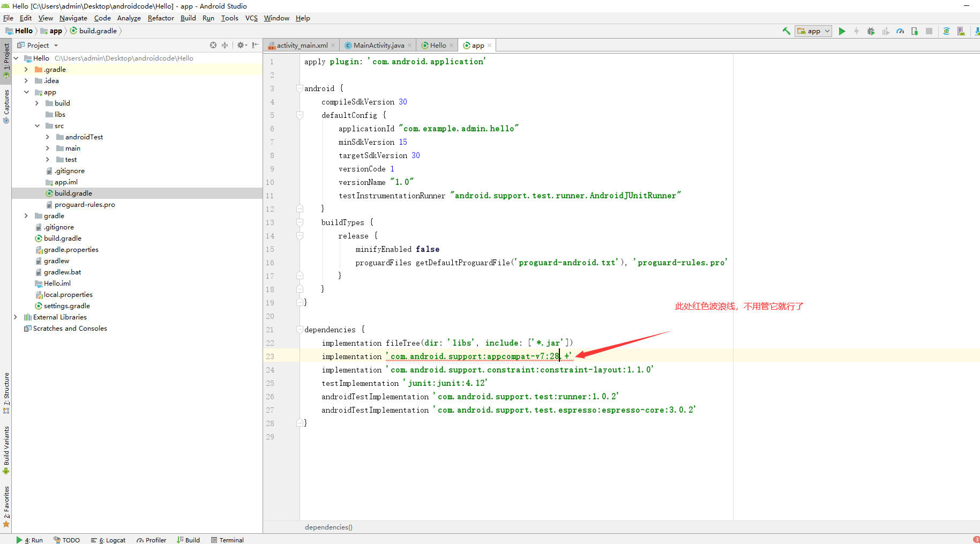The height and width of the screenshot is (544, 980).
Task: Fold the dependencies block at line 21
Action: [300, 330]
